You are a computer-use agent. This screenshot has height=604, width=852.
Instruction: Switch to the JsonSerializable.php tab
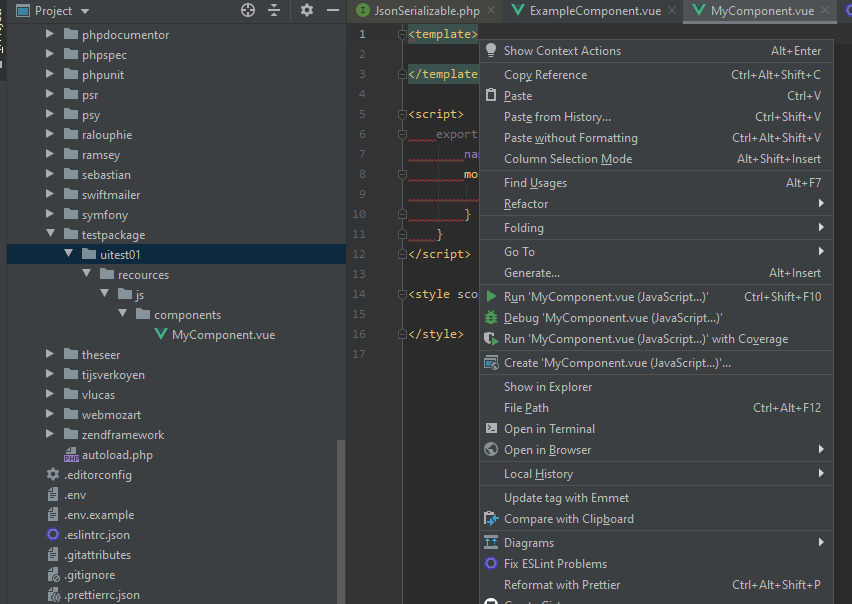point(426,11)
